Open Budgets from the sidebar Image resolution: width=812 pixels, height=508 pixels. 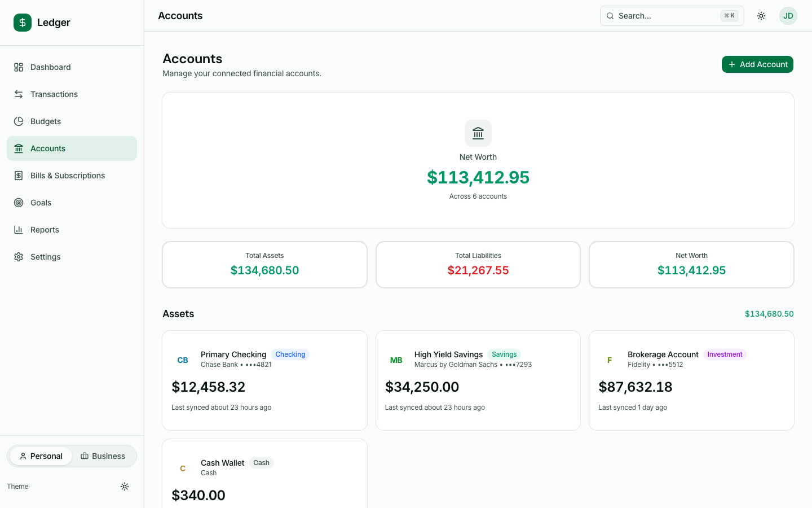pos(45,121)
